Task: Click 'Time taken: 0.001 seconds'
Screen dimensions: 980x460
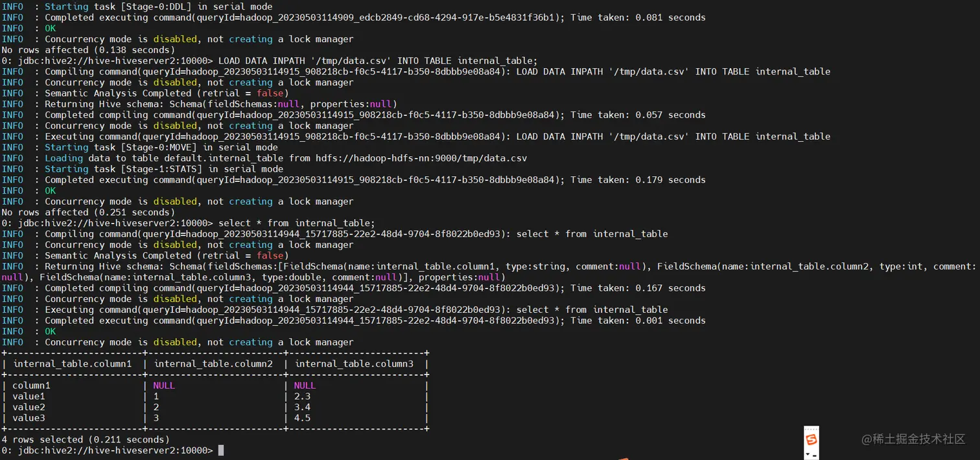Action: point(638,321)
